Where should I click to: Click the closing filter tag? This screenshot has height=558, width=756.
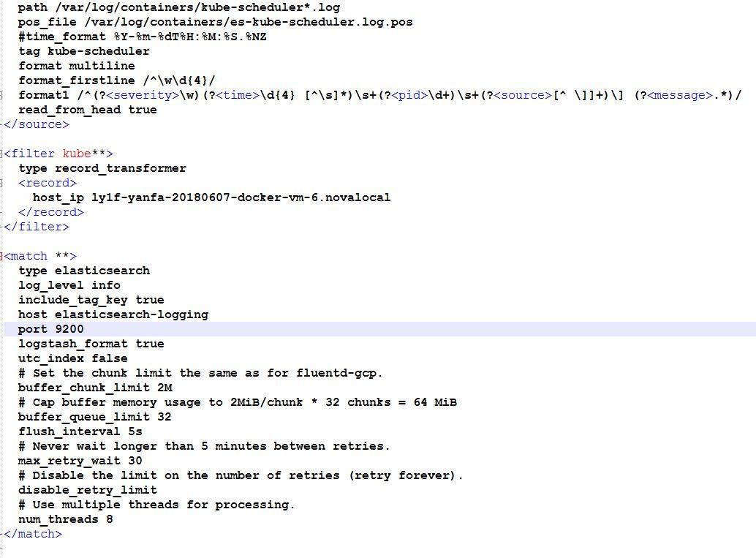pos(37,227)
